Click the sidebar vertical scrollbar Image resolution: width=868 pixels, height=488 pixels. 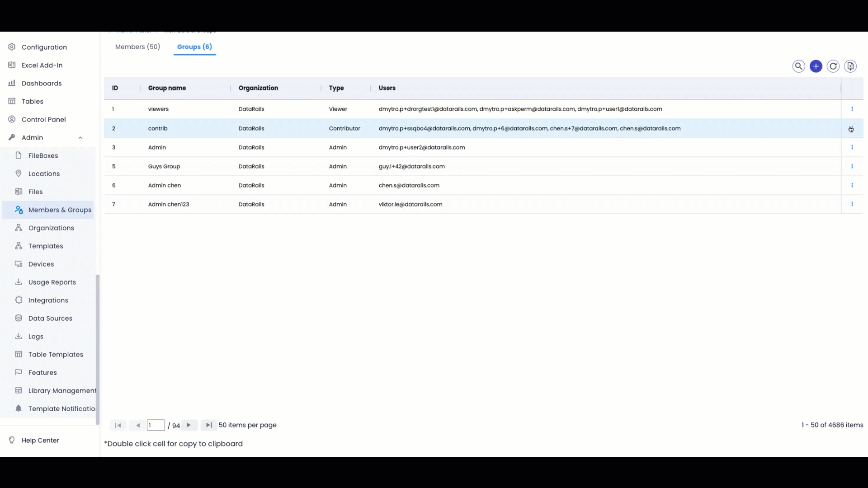(97, 350)
